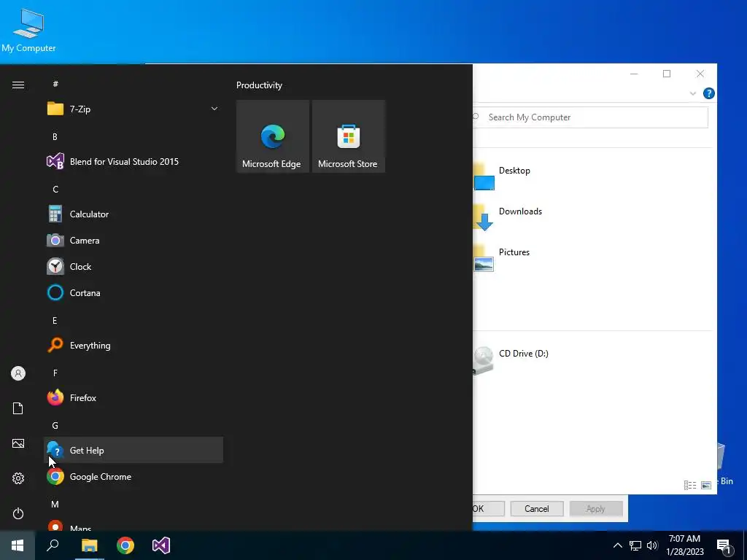Click the Power button in the Start sidebar
This screenshot has height=560, width=747.
18,513
